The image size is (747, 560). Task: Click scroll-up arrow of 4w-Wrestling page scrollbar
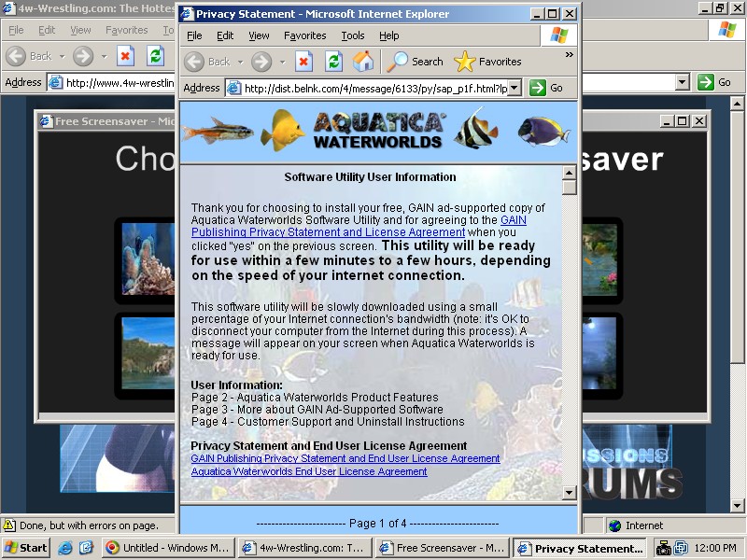(737, 103)
